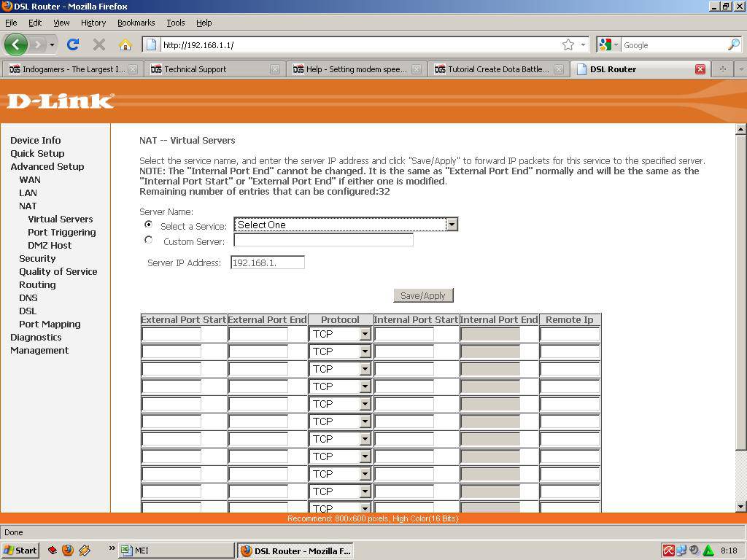Switch to the MEI taskbar window

177,551
